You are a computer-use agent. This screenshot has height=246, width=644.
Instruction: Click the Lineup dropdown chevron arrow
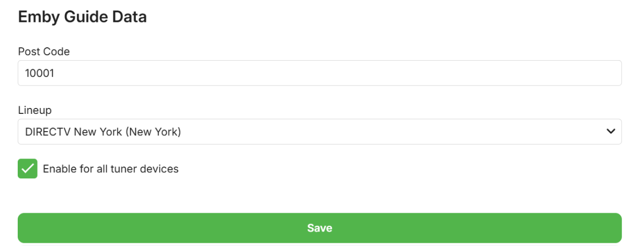coord(610,132)
